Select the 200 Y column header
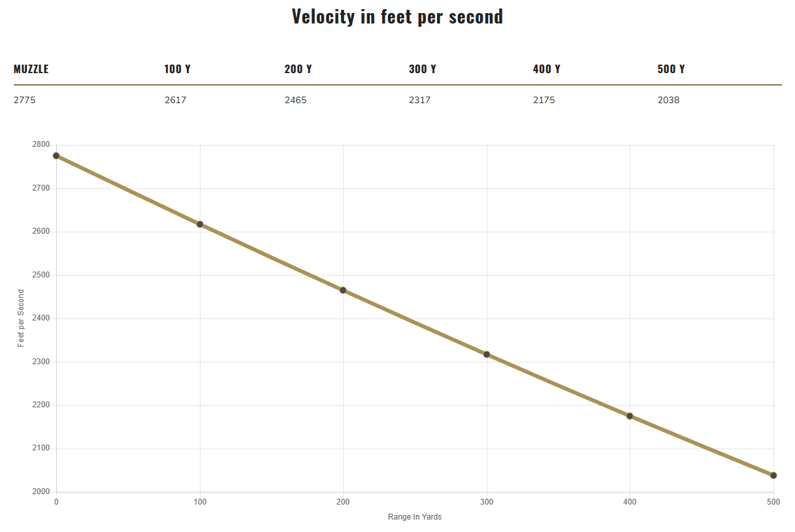Screen dimensions: 795x532 (x=298, y=69)
